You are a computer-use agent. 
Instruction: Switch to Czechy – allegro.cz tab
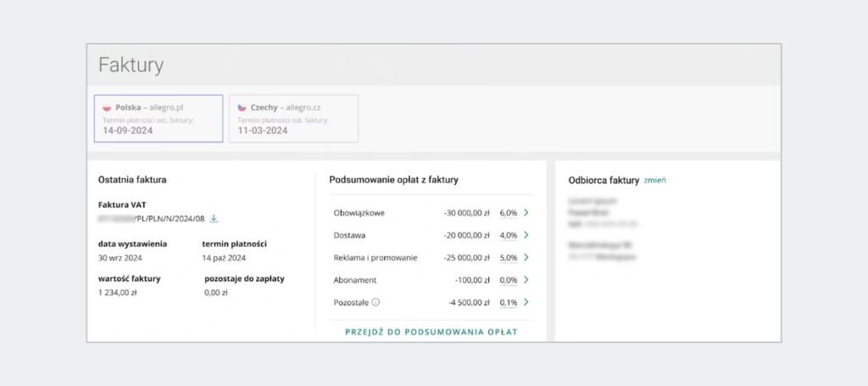(293, 118)
